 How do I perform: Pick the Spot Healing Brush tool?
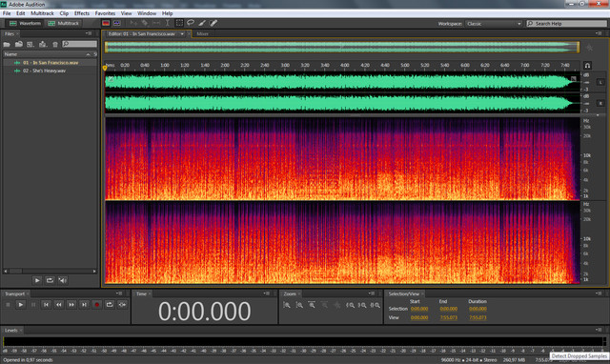click(x=213, y=23)
